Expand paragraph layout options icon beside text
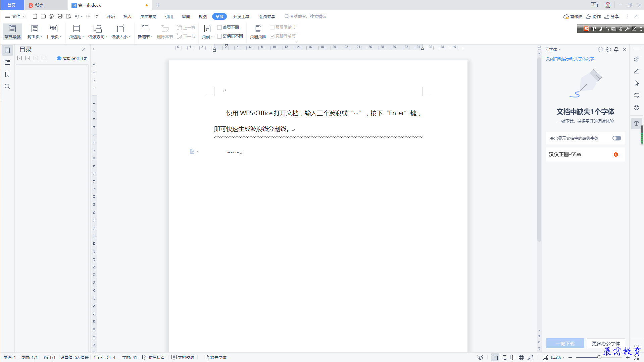This screenshot has height=362, width=644. (x=194, y=152)
